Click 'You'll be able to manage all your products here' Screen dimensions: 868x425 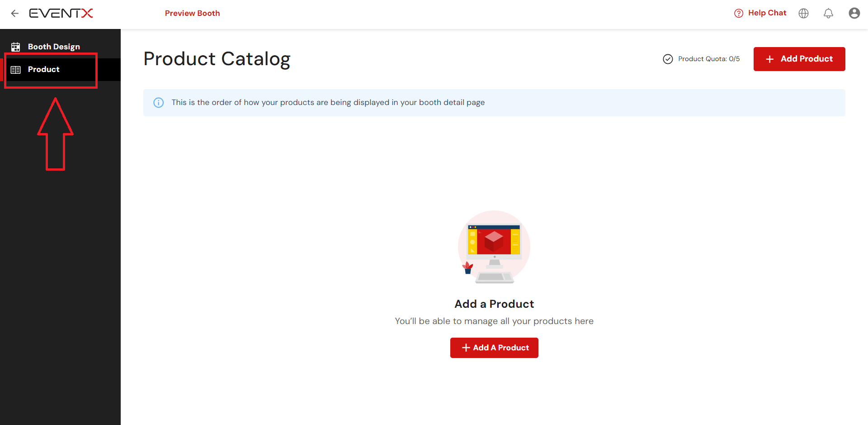[x=494, y=321]
